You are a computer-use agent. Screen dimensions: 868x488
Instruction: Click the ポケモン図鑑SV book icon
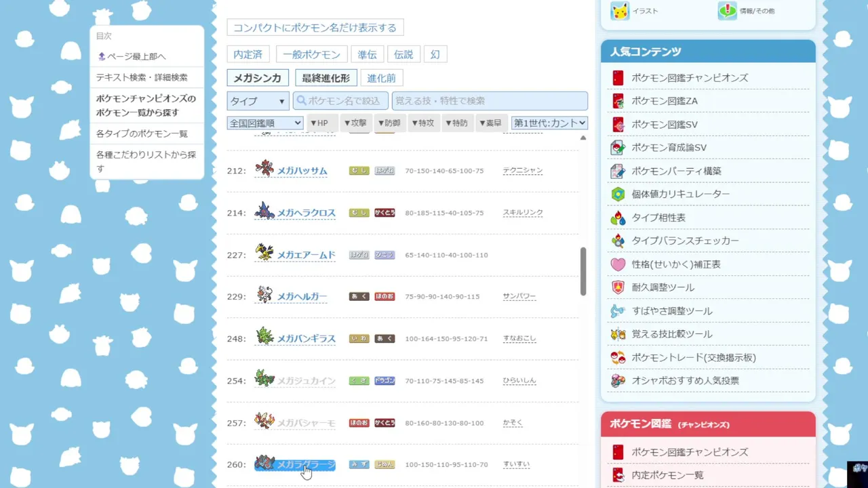pyautogui.click(x=618, y=125)
